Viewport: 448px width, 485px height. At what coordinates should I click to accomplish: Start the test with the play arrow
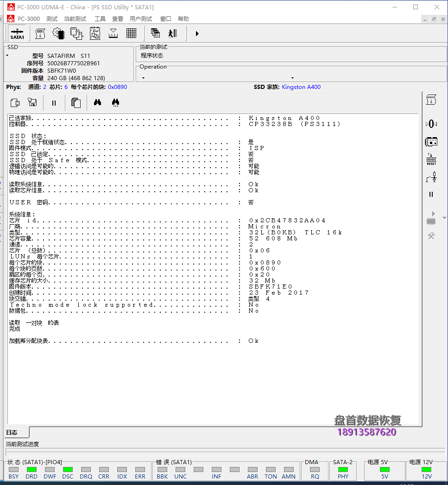[197, 33]
